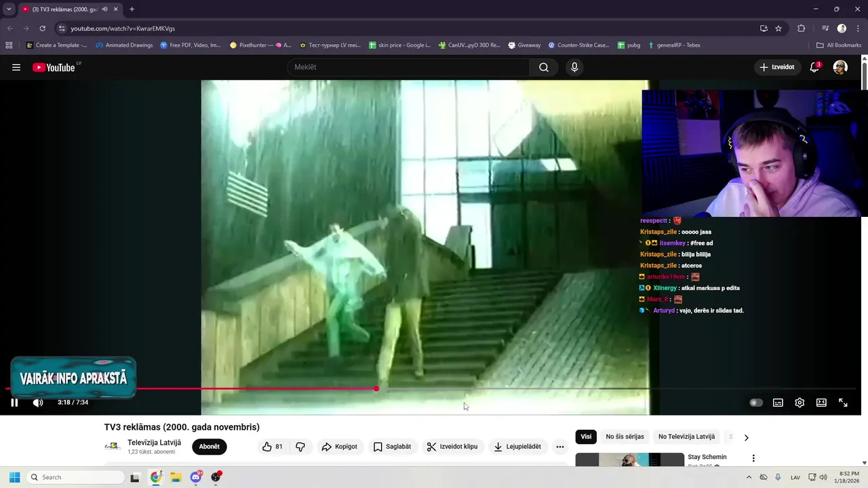Screen dimensions: 868x488
Task: Select the No šīs sērijas chip
Action: (625, 436)
